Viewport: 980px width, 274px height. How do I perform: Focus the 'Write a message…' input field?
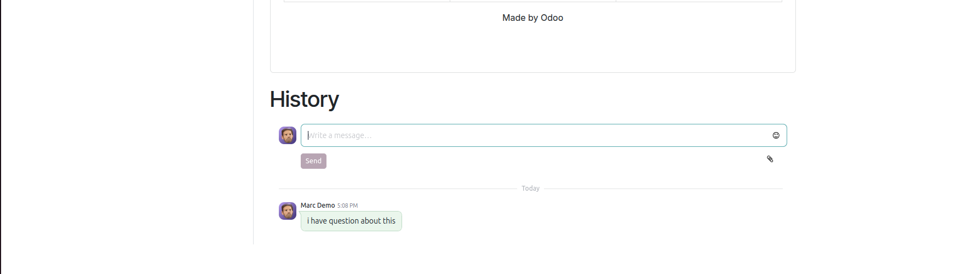point(536,135)
